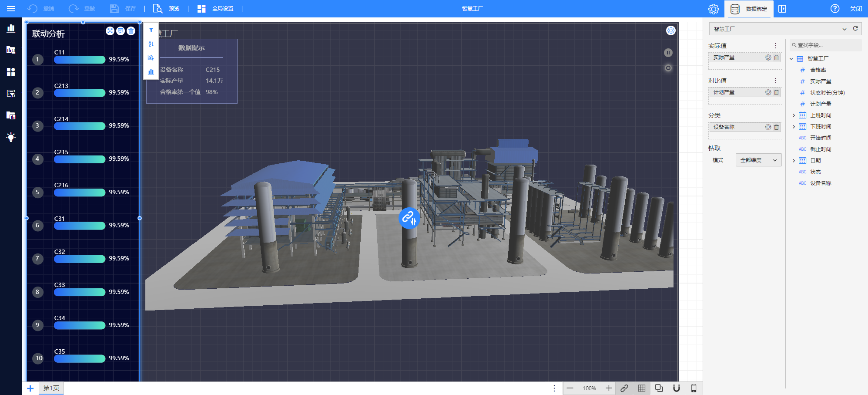This screenshot has width=868, height=395.
Task: Toggle grid display in bottom toolbar
Action: pos(642,388)
